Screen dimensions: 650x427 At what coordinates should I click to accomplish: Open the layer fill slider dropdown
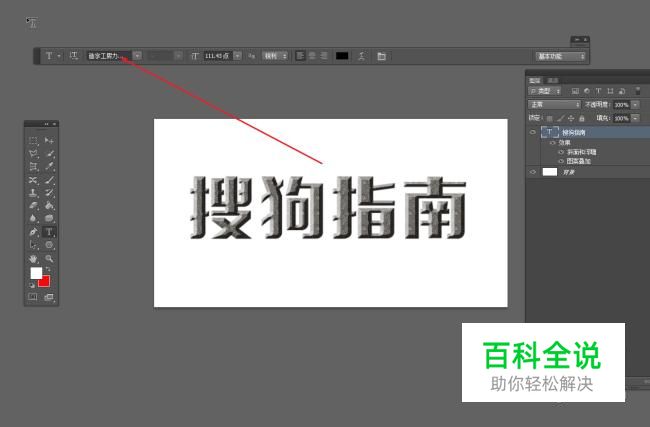click(x=635, y=119)
